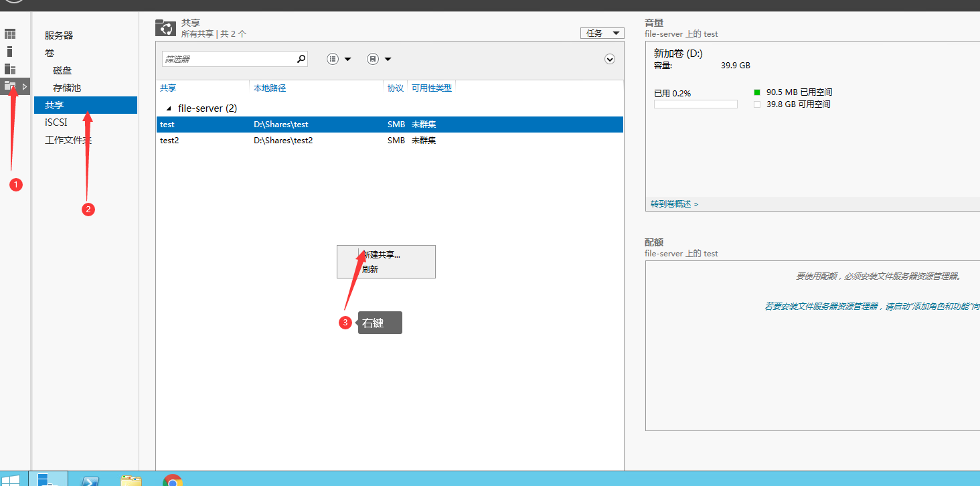Click the install File Server Resource Manager link
The image size is (980, 486).
(x=872, y=306)
